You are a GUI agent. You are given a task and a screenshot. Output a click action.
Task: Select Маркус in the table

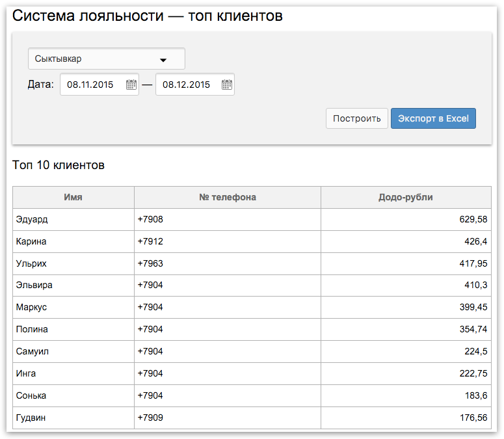[x=31, y=307]
